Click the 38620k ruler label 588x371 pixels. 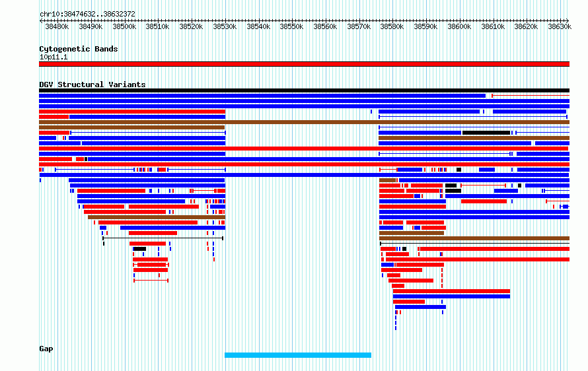(x=526, y=27)
